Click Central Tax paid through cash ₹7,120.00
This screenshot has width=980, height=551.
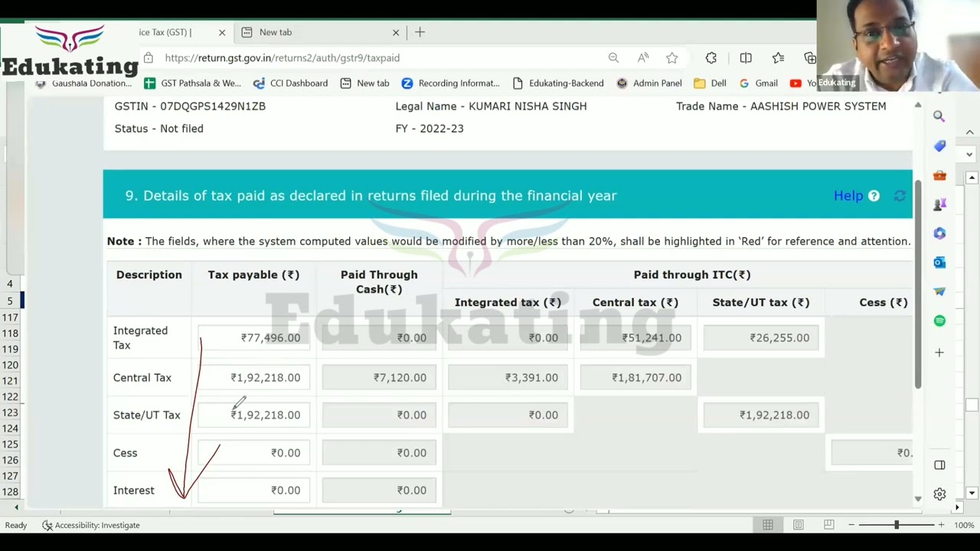379,377
